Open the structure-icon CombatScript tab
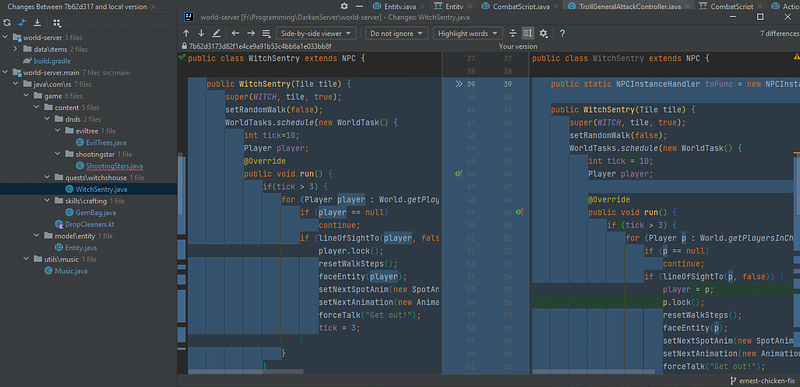Screen dimensions: 800x387 pos(731,7)
